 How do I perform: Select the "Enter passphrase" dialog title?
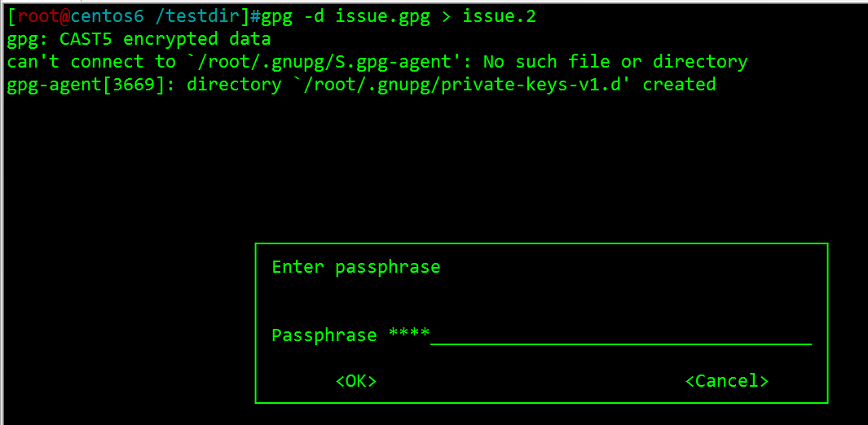356,268
